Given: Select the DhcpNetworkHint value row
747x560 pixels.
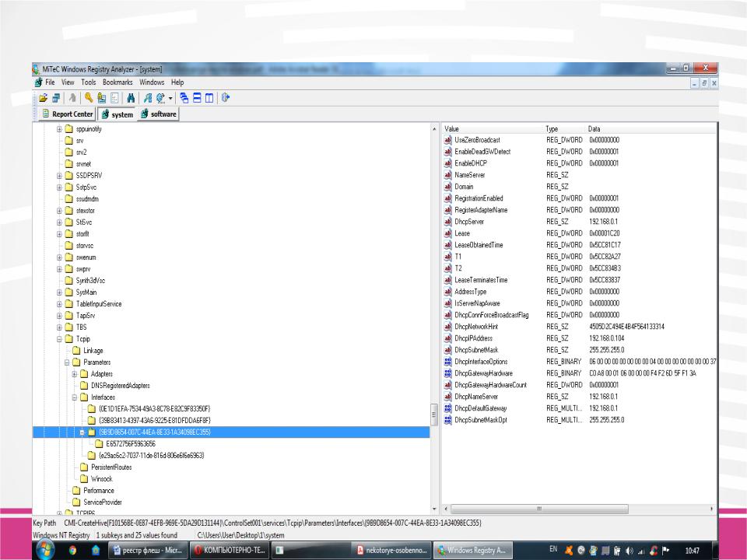Looking at the screenshot, I should click(579, 327).
